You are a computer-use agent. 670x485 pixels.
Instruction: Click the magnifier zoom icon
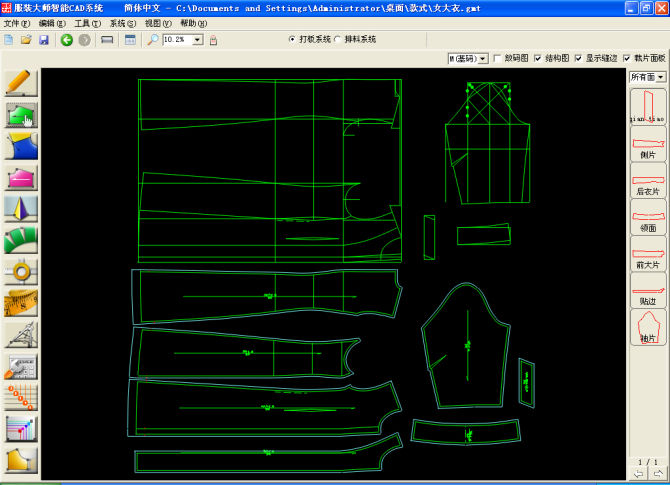(152, 40)
